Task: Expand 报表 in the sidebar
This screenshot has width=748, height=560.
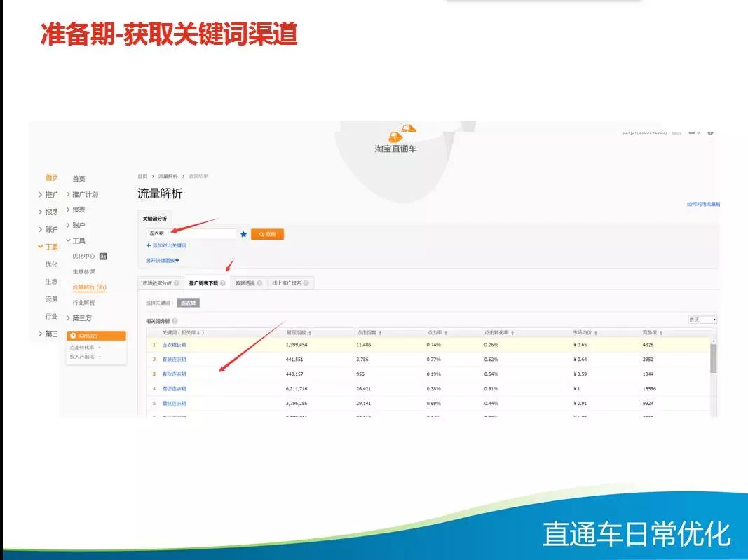Action: coord(68,210)
